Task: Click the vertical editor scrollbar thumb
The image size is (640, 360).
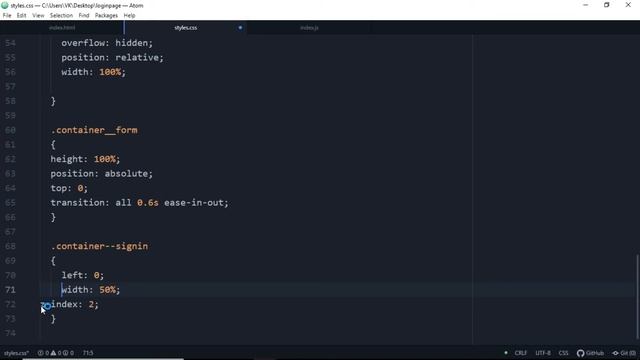Action: 638,296
